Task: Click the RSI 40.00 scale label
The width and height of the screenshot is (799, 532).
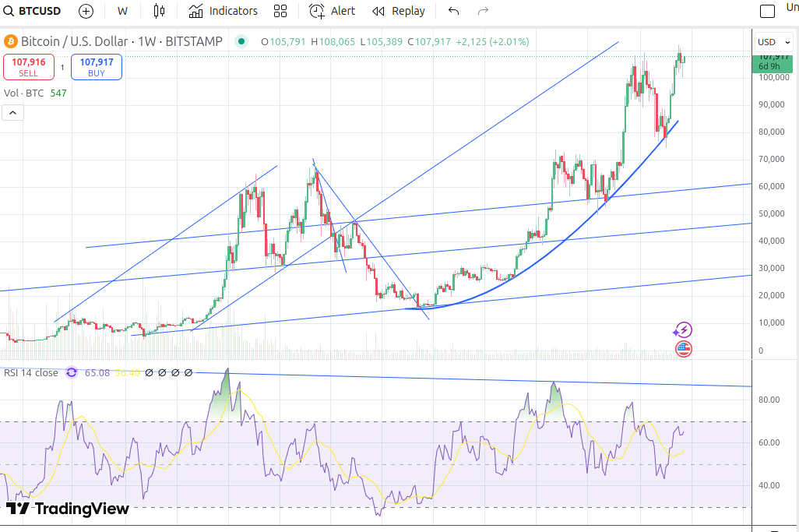Action: tap(769, 485)
